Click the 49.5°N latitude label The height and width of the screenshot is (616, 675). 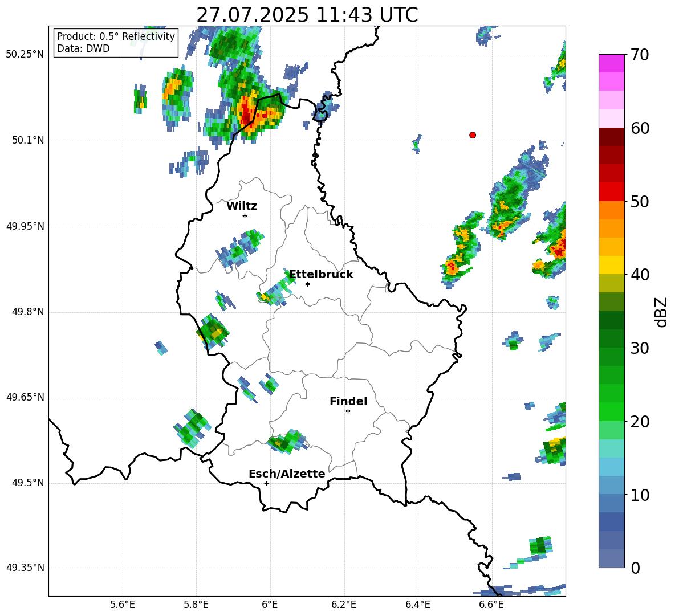28,483
